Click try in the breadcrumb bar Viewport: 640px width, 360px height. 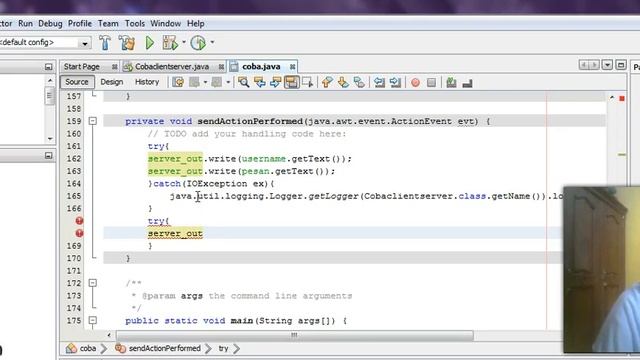[223, 349]
